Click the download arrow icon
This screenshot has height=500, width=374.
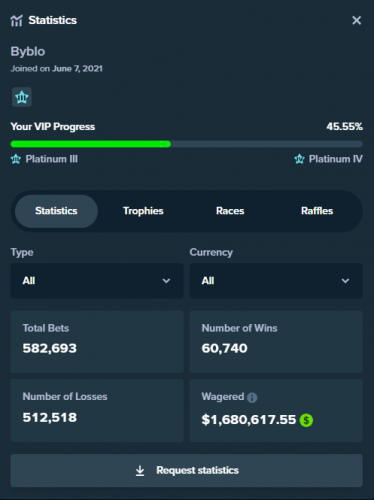click(140, 470)
